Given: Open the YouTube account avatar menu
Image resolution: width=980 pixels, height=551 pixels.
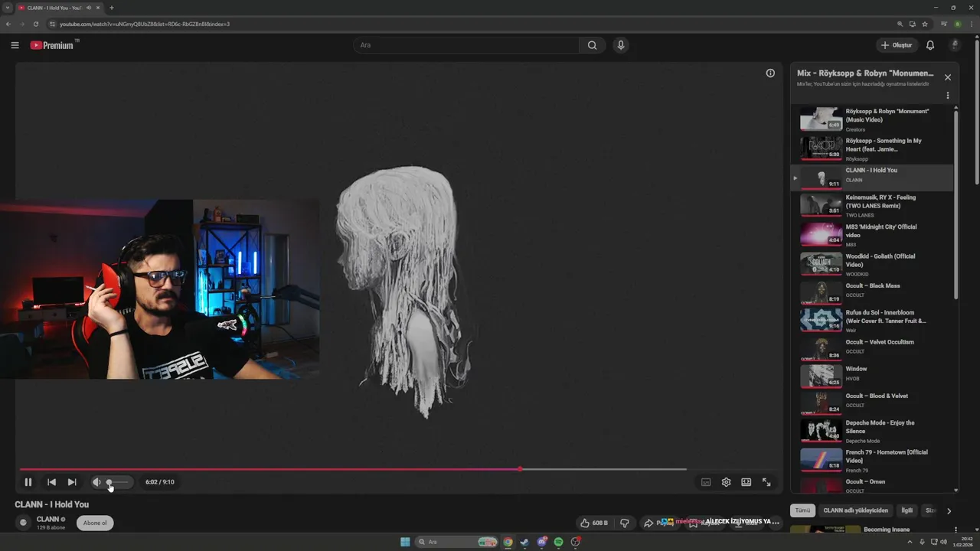Looking at the screenshot, I should tap(954, 45).
